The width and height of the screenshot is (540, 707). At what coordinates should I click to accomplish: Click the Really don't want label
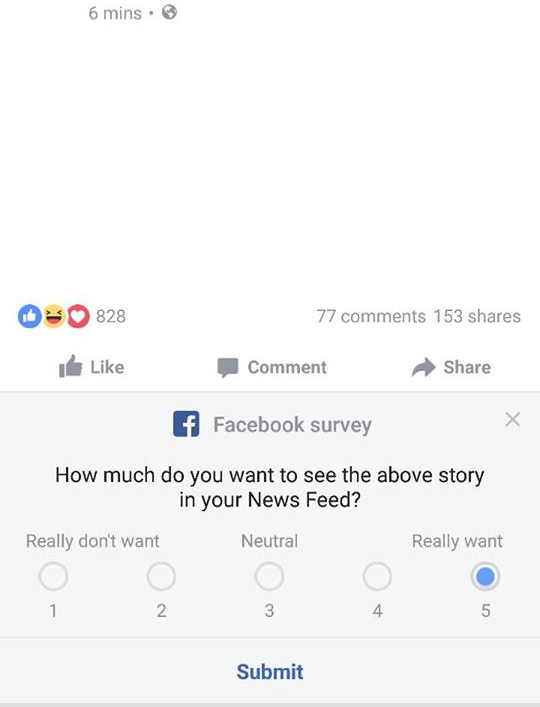pyautogui.click(x=92, y=541)
